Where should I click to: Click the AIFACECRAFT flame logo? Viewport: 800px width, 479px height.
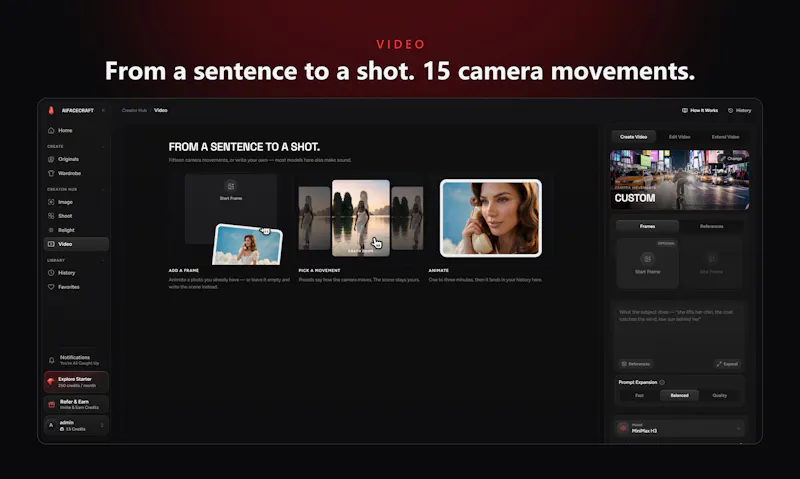(x=51, y=110)
